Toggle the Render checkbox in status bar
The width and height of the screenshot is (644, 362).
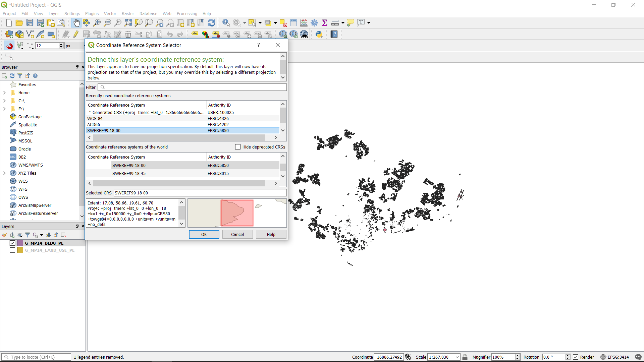(576, 357)
